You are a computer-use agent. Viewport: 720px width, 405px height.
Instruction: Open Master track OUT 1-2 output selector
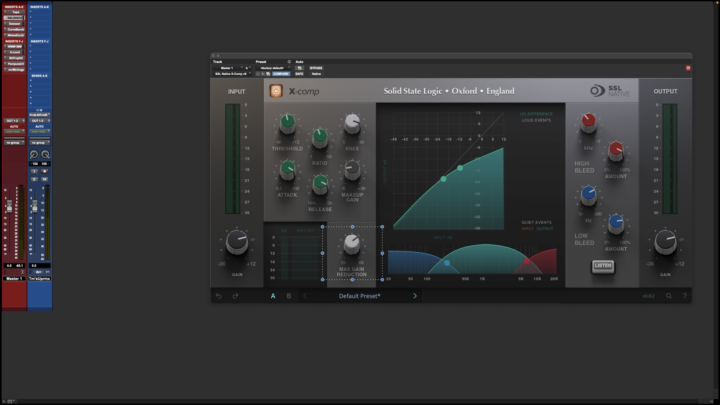coord(14,121)
